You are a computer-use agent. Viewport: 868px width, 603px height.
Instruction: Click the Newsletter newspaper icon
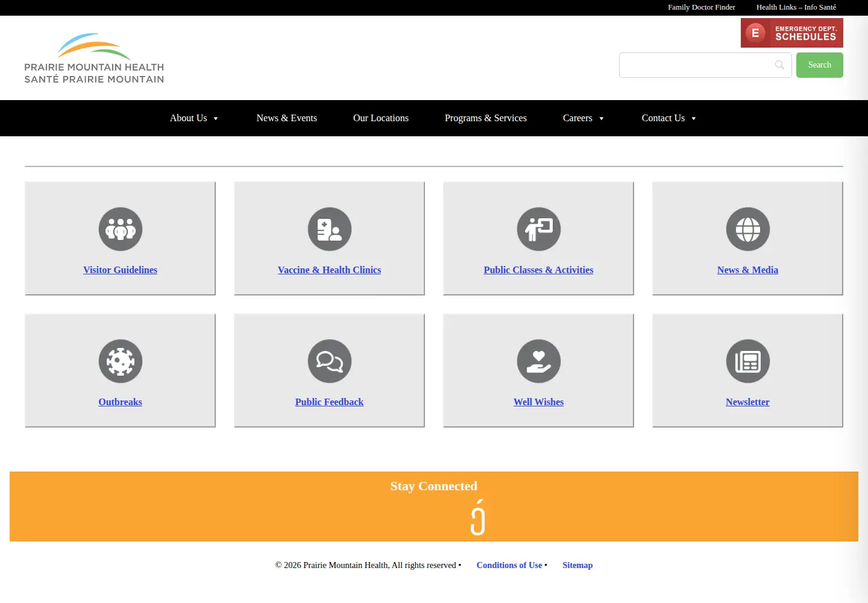click(x=748, y=361)
